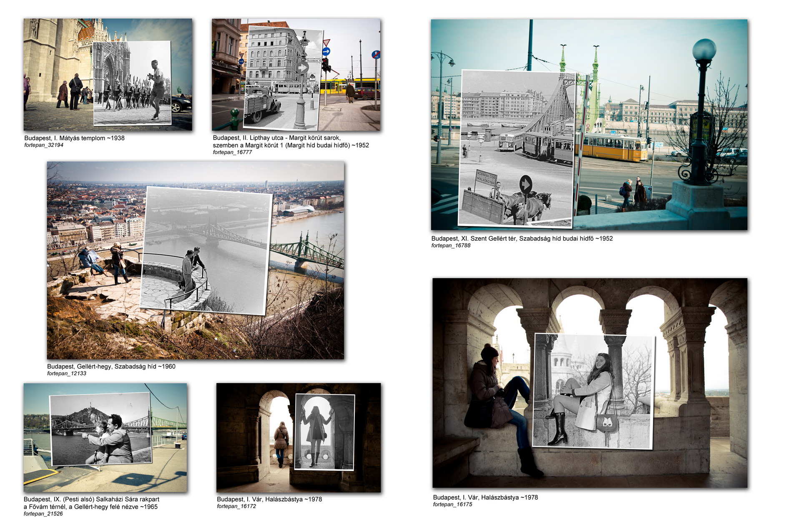Click the 'Budapest, Gellért-hegy, Szabadság híd ~1960' caption

(111, 366)
